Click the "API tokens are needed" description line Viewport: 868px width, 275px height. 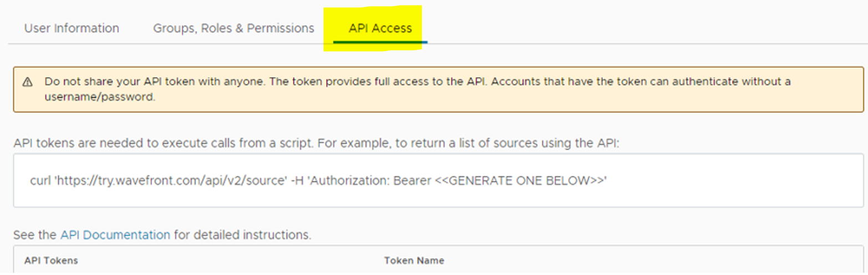click(x=316, y=143)
